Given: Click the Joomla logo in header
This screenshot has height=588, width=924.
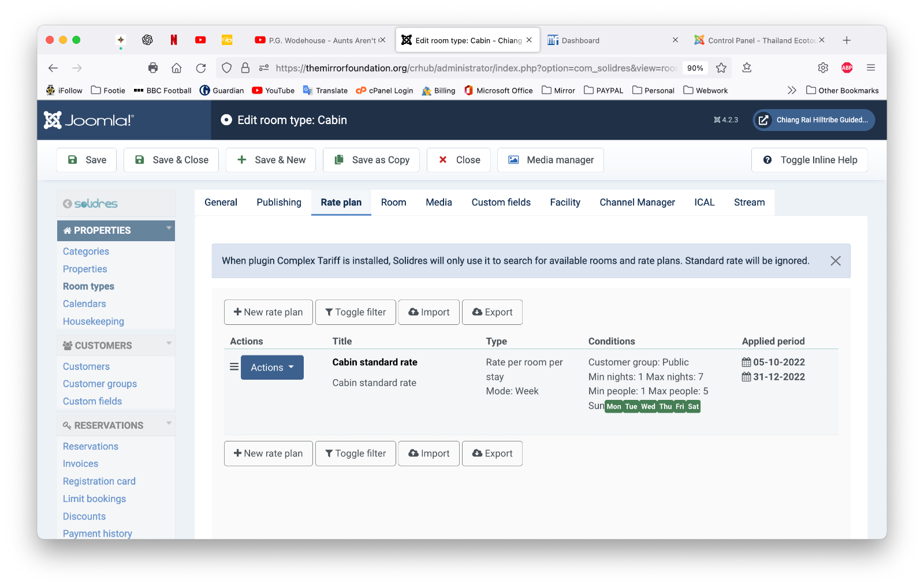Looking at the screenshot, I should pyautogui.click(x=89, y=120).
